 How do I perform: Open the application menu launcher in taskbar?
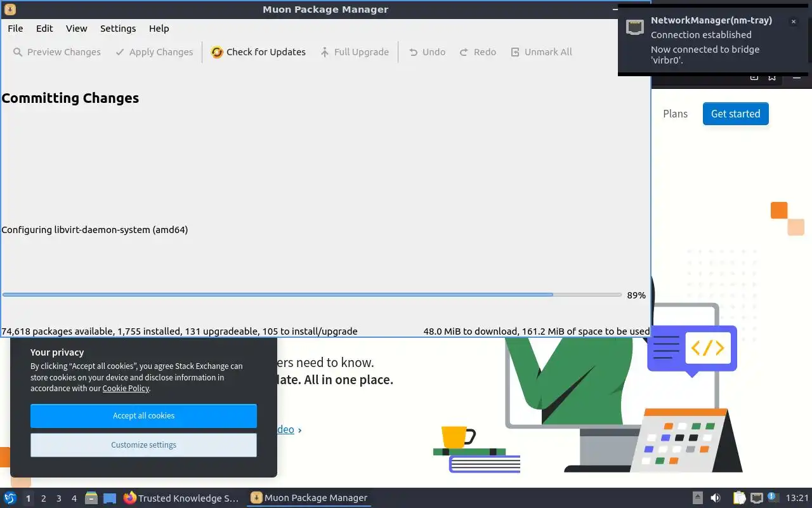click(x=10, y=498)
